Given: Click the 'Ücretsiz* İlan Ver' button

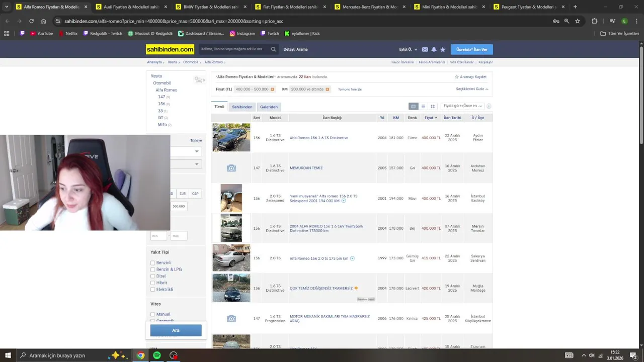Looking at the screenshot, I should pyautogui.click(x=471, y=49).
